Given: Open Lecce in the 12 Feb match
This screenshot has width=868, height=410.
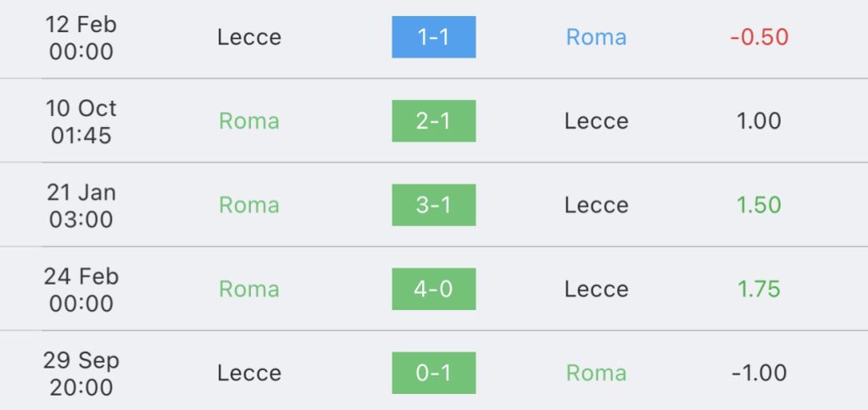Looking at the screenshot, I should 248,37.
